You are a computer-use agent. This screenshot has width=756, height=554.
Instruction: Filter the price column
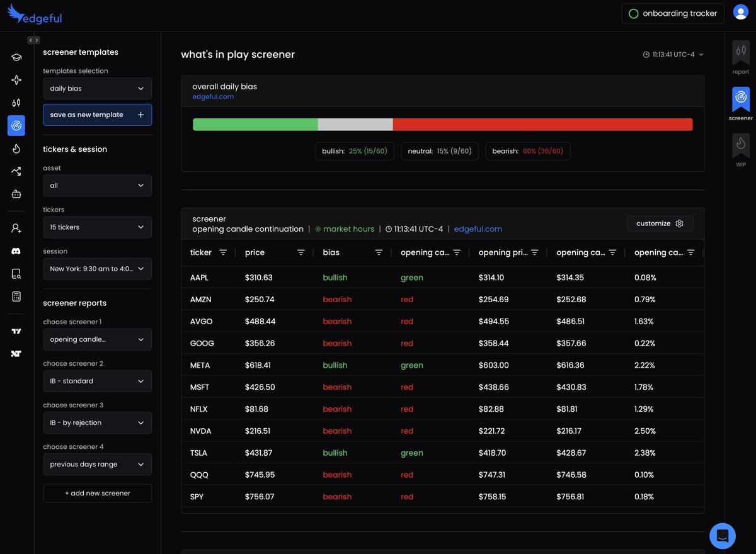coord(301,252)
